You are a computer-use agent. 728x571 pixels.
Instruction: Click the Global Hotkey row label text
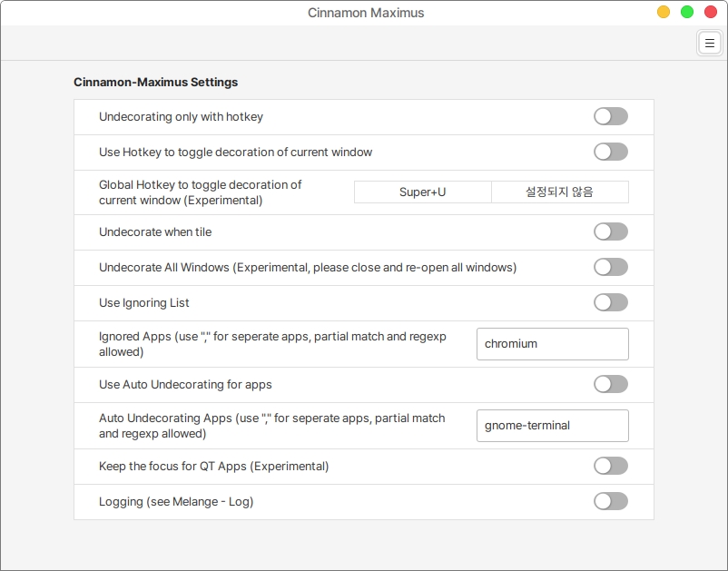[x=200, y=192]
